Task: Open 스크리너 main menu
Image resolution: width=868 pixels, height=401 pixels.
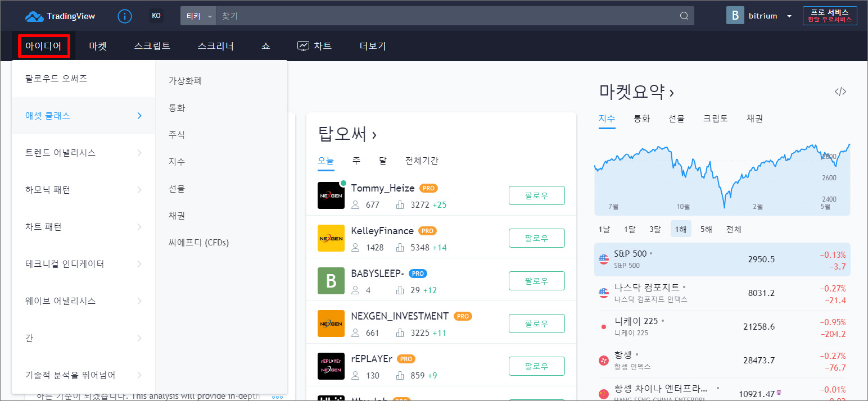Action: [216, 46]
